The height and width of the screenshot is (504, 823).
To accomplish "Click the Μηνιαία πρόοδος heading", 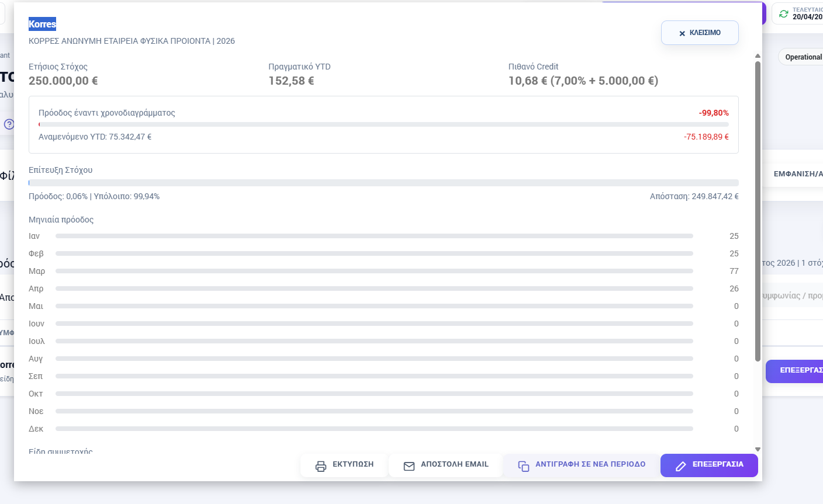I will click(61, 220).
